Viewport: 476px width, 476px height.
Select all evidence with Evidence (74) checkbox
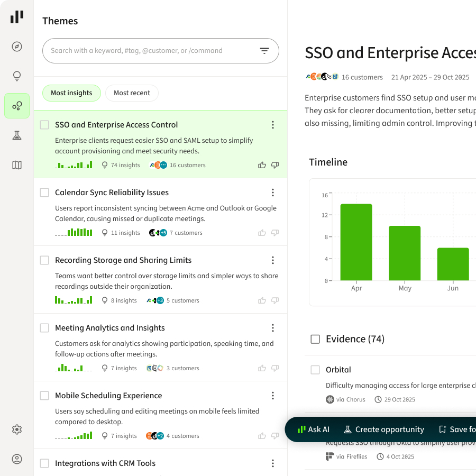315,339
